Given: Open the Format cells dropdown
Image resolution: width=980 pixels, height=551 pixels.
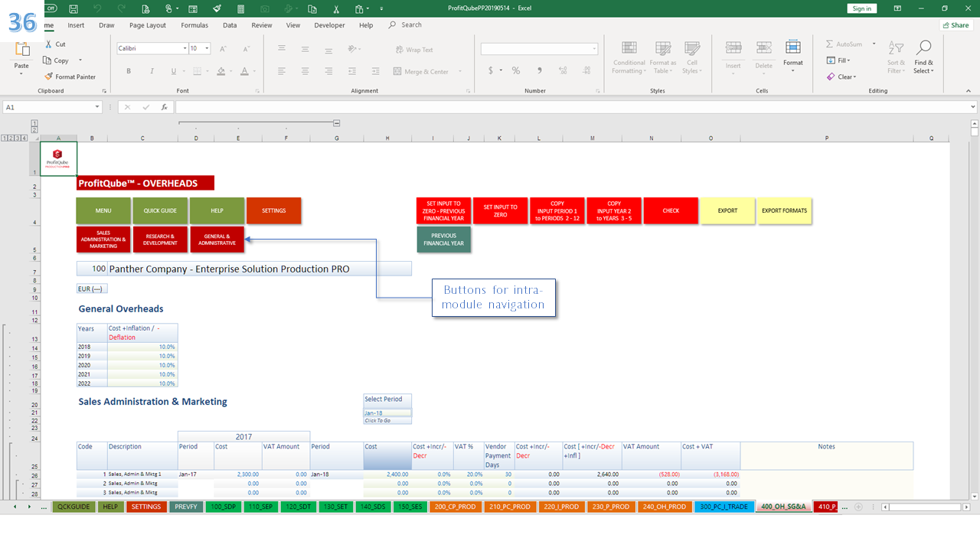Looking at the screenshot, I should pyautogui.click(x=793, y=57).
